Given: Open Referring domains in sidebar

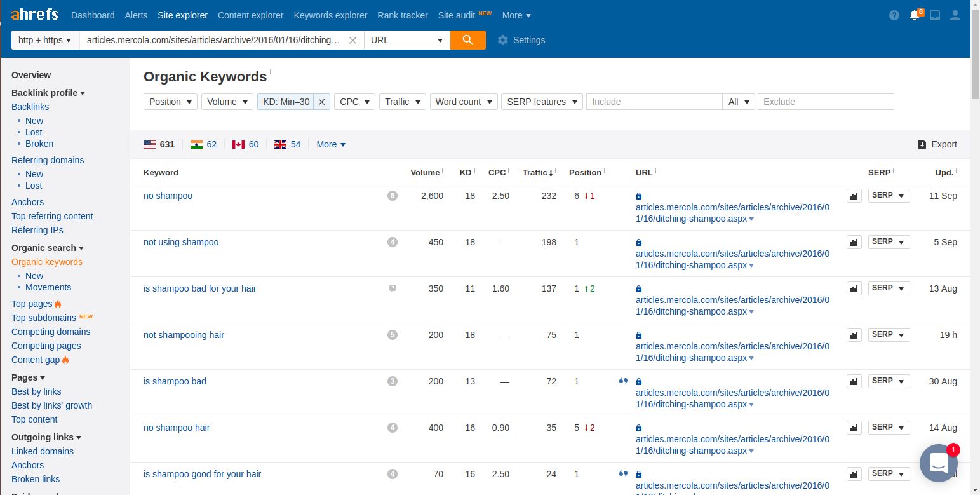Looking at the screenshot, I should point(48,160).
